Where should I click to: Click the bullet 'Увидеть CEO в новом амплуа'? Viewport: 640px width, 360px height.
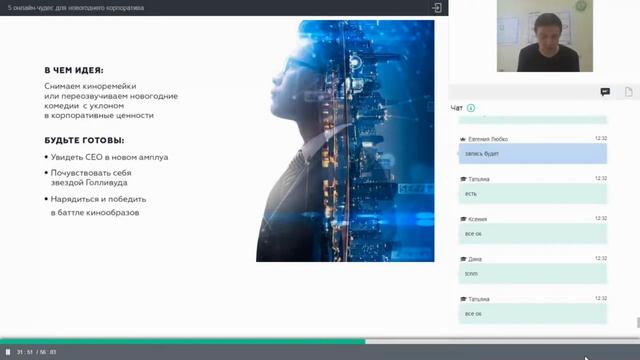click(x=109, y=157)
